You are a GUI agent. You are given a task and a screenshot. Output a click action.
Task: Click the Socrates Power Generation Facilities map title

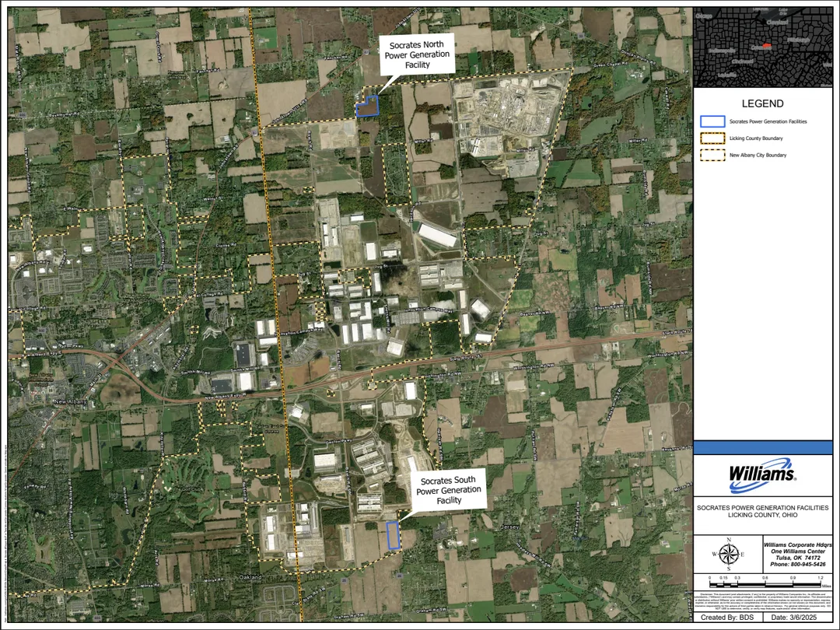762,511
